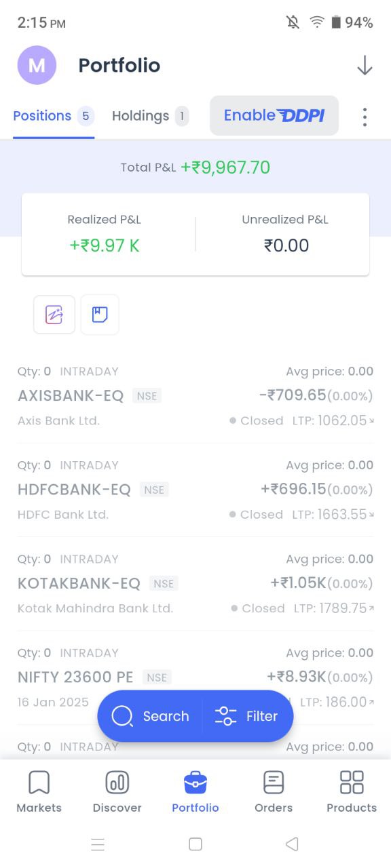Screen dimensions: 391x868
Task: Tap the download arrow icon beside Portfolio
Action: (365, 65)
